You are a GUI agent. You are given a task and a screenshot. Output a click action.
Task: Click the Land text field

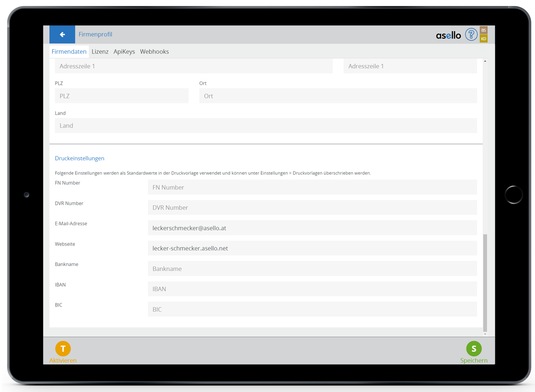click(x=266, y=126)
